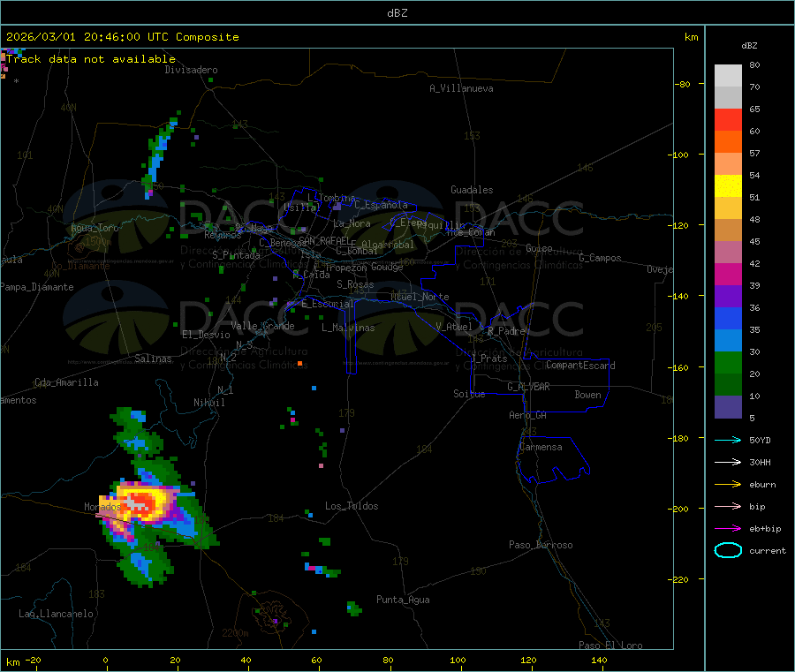Click the 'Paso_El_Loro' map label
Screen dimensions: 795x672
pyautogui.click(x=610, y=646)
